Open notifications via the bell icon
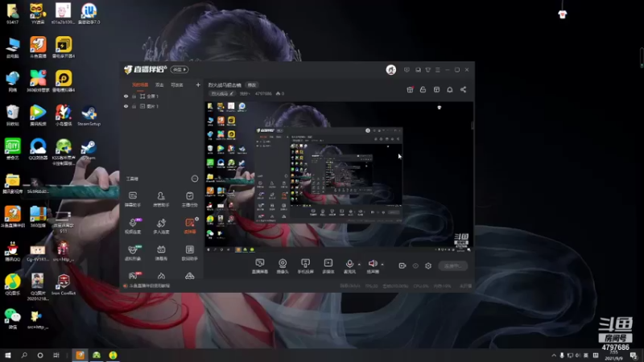 pos(450,89)
